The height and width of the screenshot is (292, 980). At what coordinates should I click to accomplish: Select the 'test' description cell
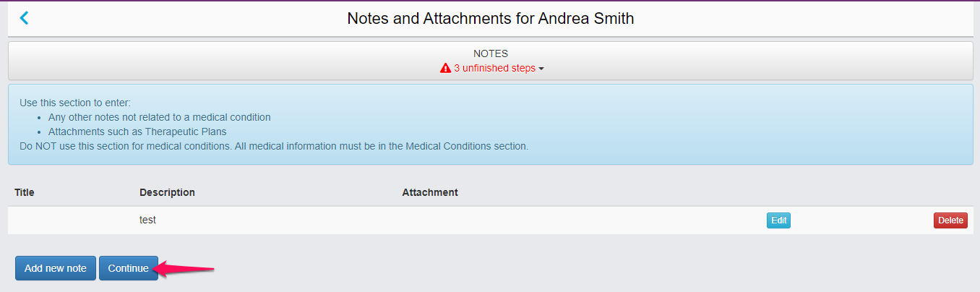147,220
